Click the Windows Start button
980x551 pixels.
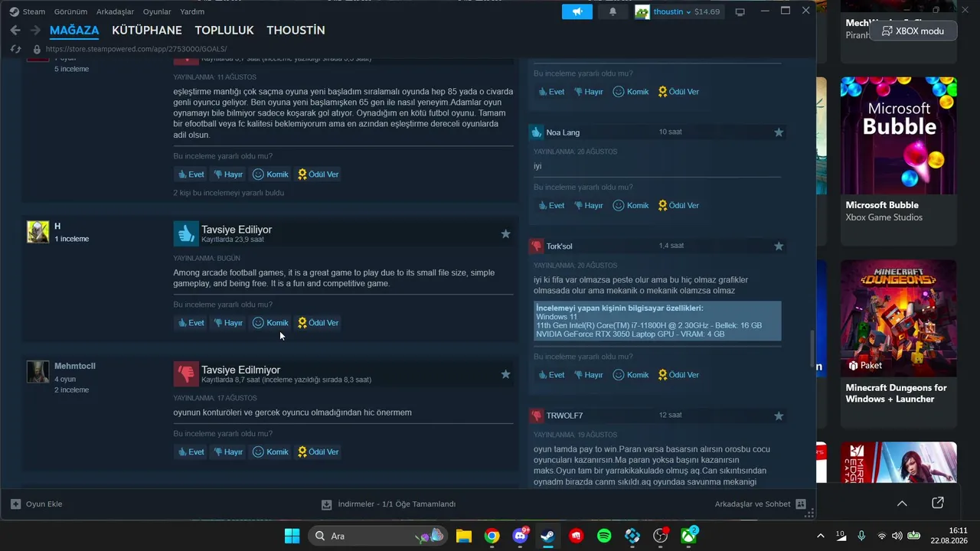[292, 536]
